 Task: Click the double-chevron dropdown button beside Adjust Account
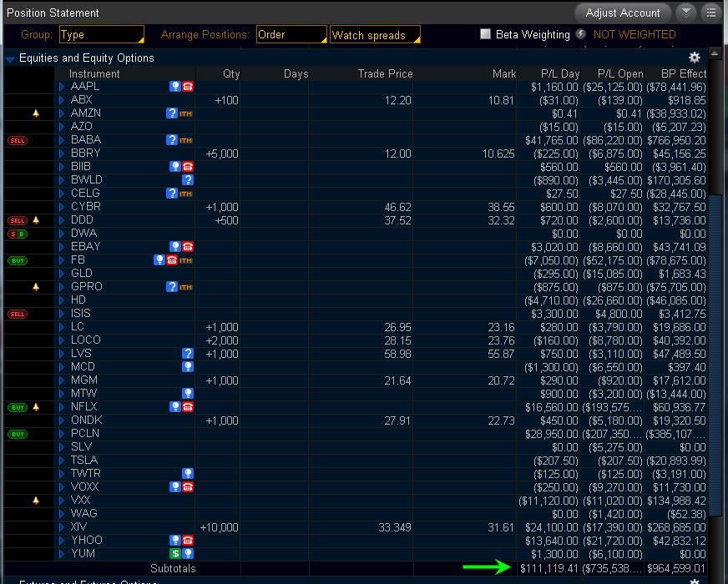click(685, 13)
